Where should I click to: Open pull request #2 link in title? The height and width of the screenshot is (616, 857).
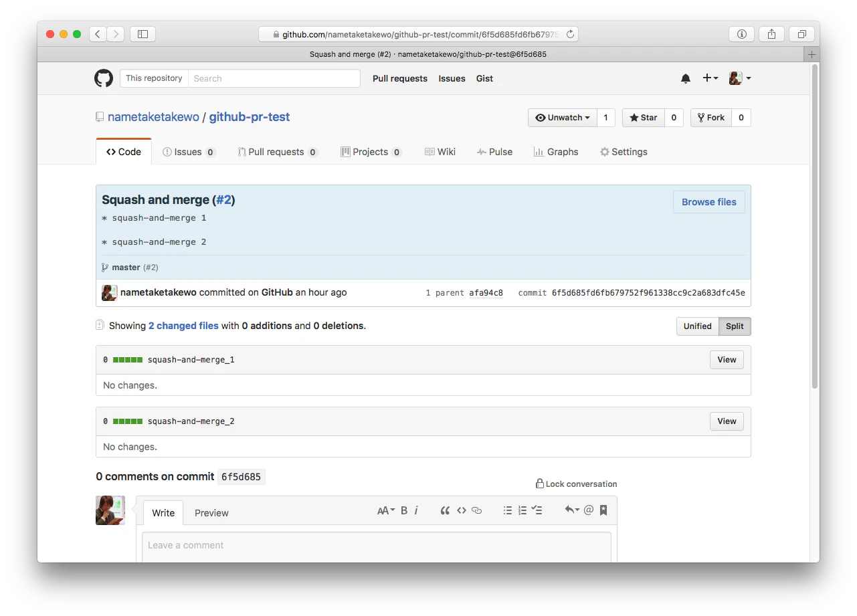point(223,200)
